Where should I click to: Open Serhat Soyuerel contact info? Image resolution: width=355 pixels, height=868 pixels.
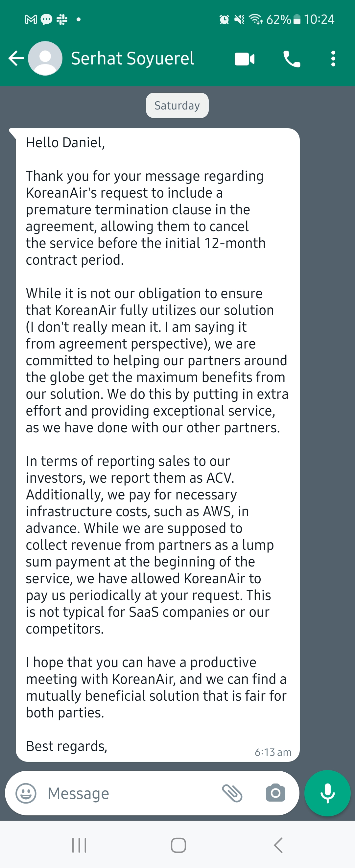[133, 59]
